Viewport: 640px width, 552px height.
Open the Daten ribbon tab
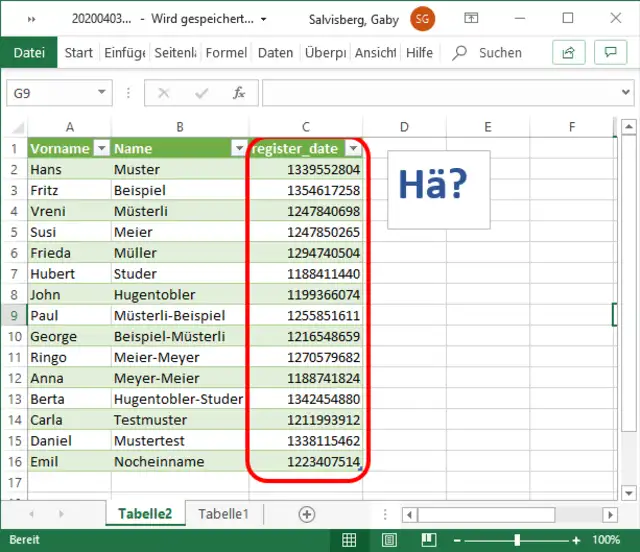[275, 53]
